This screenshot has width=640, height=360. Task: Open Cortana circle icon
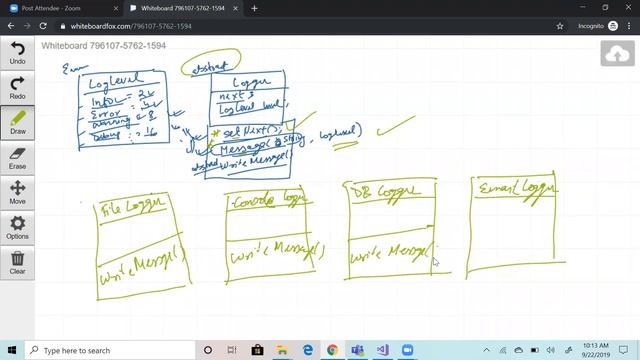[208, 350]
